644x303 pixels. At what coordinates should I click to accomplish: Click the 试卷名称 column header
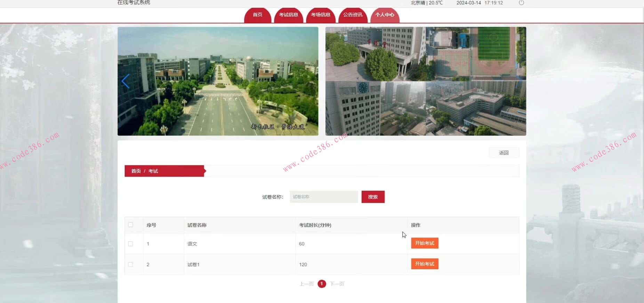tap(197, 225)
